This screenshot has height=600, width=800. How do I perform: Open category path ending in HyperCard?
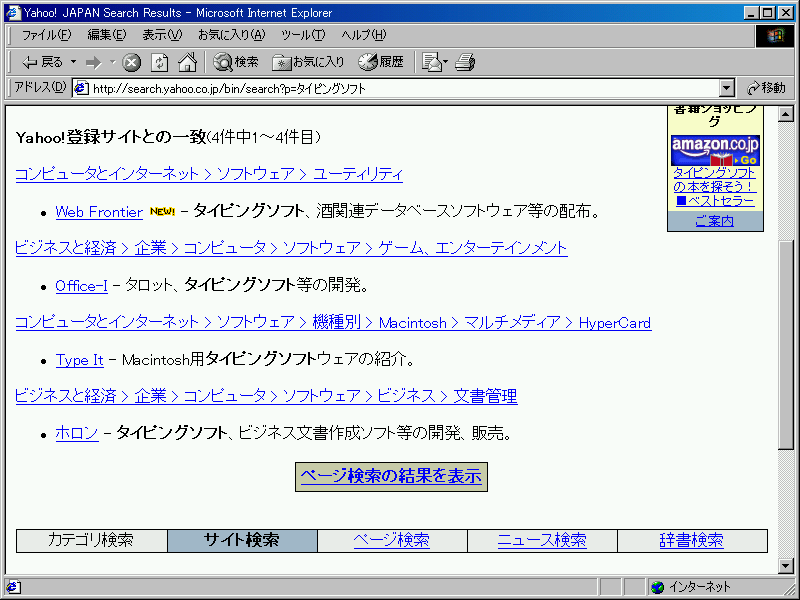click(x=333, y=322)
